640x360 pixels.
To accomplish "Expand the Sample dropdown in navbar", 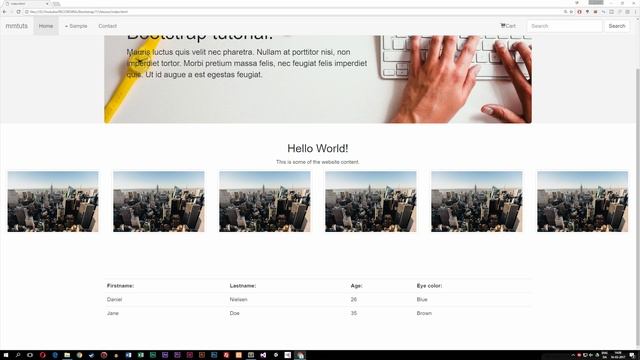I will click(x=76, y=26).
